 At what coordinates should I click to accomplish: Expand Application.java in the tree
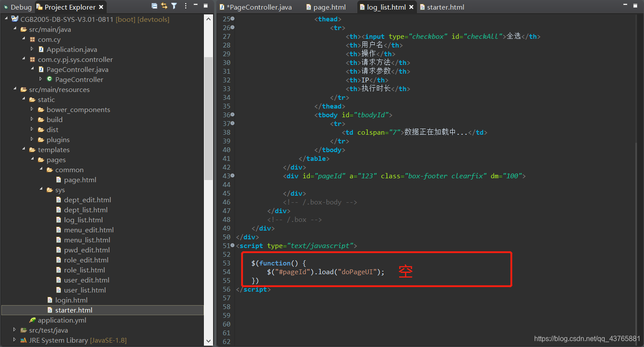pyautogui.click(x=32, y=49)
